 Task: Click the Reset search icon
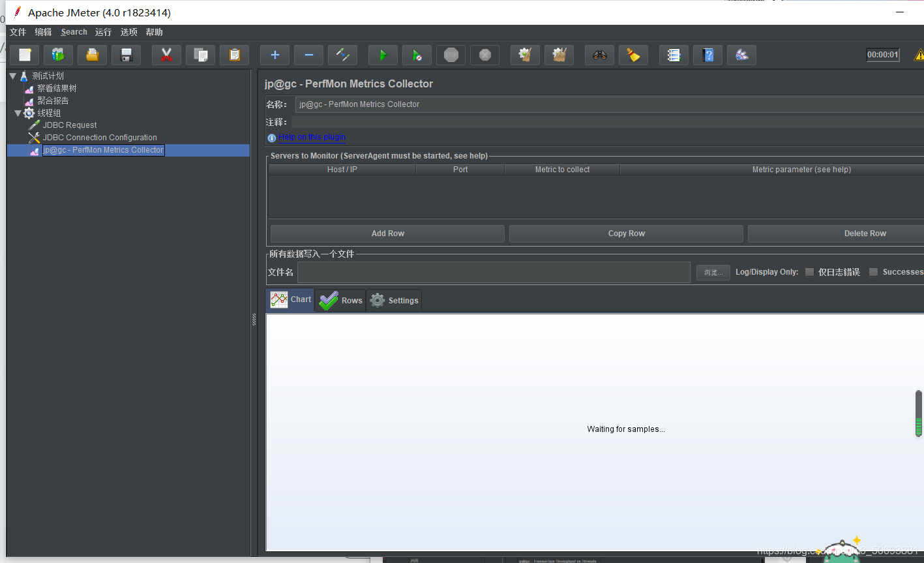(634, 55)
